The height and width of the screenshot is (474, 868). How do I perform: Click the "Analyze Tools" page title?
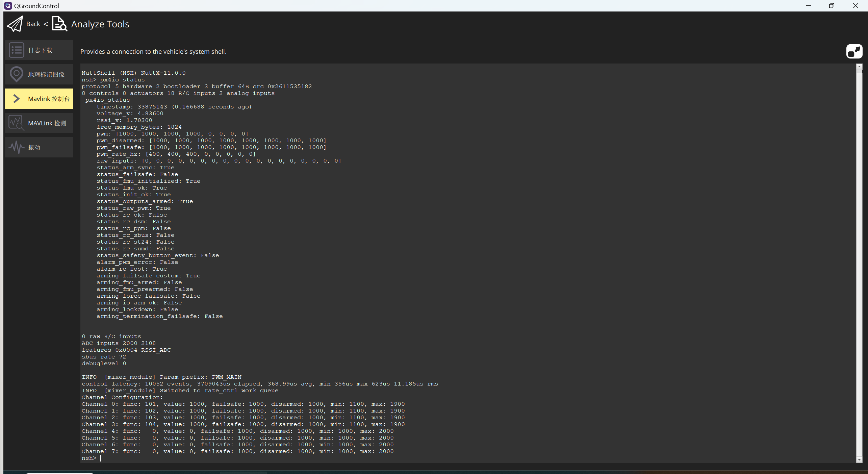[x=100, y=24]
